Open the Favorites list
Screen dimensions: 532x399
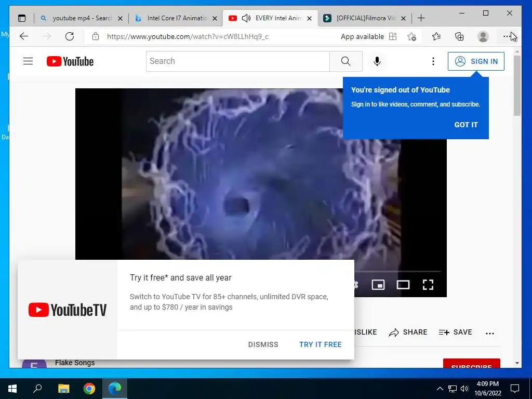[436, 36]
